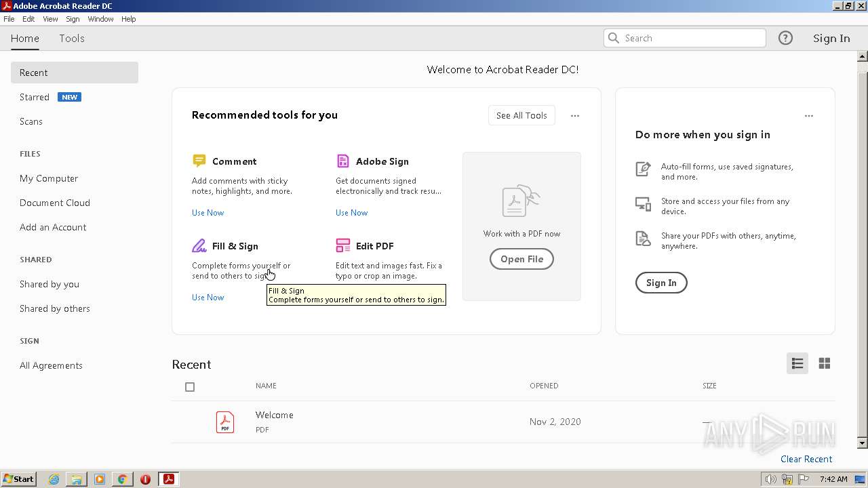Click the Store and access files device icon
Screen dimensions: 868x488
click(643, 204)
